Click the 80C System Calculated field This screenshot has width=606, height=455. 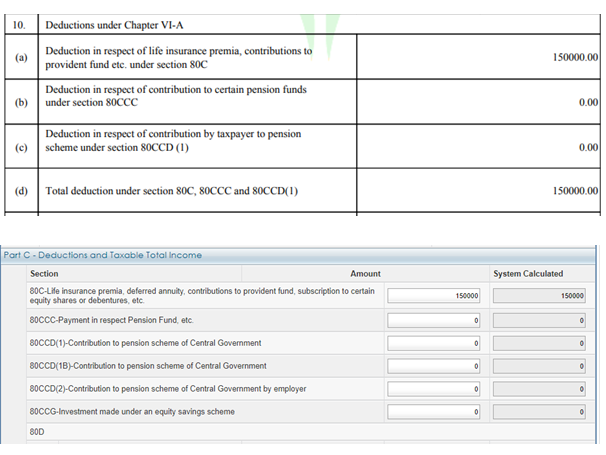click(539, 296)
